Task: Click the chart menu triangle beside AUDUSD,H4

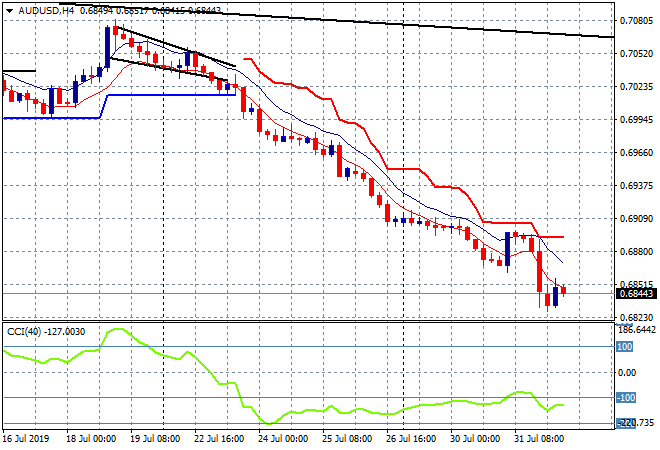Action: tap(9, 11)
